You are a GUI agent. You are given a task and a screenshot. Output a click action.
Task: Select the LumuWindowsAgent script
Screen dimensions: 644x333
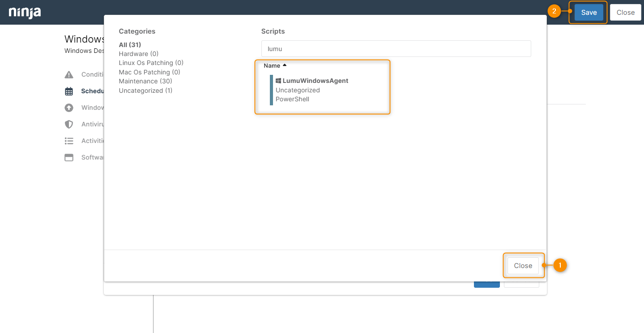[315, 81]
